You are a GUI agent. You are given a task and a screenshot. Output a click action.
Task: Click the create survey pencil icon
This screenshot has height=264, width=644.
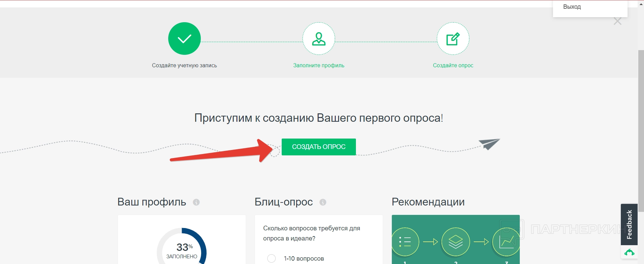tap(453, 39)
